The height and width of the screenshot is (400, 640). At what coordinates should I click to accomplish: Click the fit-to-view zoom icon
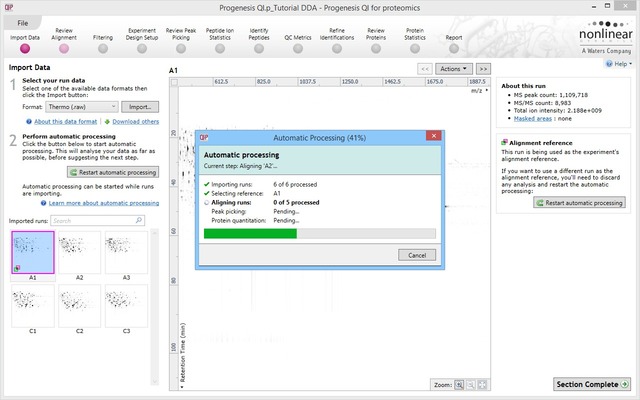(483, 384)
